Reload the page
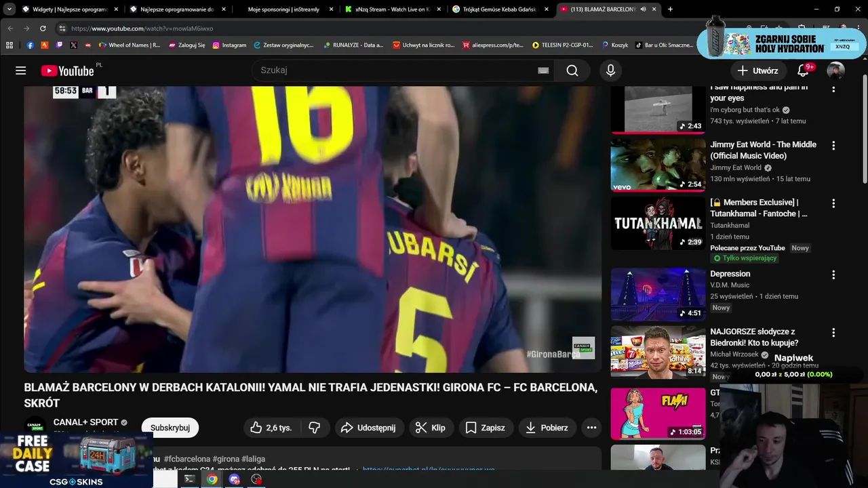The image size is (868, 488). pyautogui.click(x=43, y=28)
